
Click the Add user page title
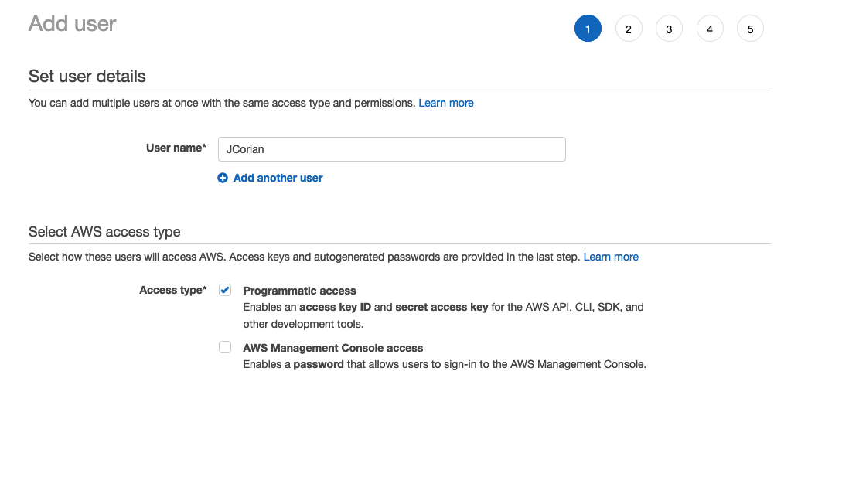click(71, 24)
